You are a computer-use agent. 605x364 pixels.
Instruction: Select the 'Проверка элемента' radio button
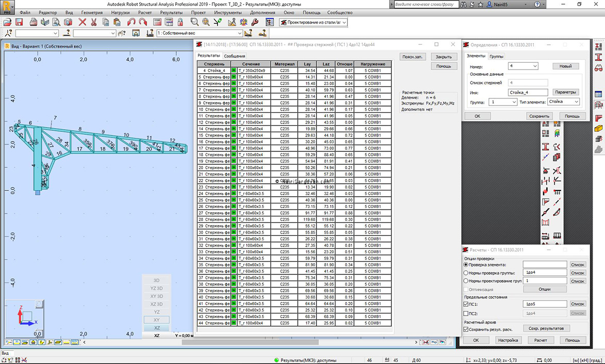point(466,265)
